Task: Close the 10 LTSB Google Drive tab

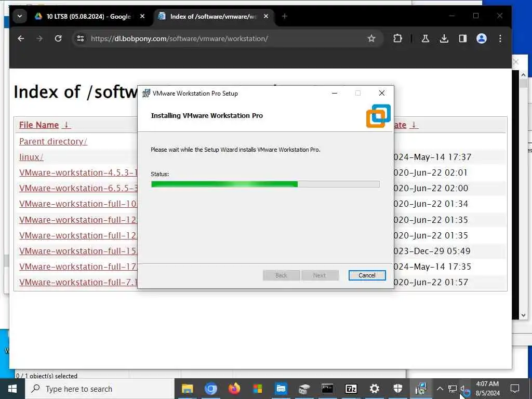Action: [x=142, y=16]
